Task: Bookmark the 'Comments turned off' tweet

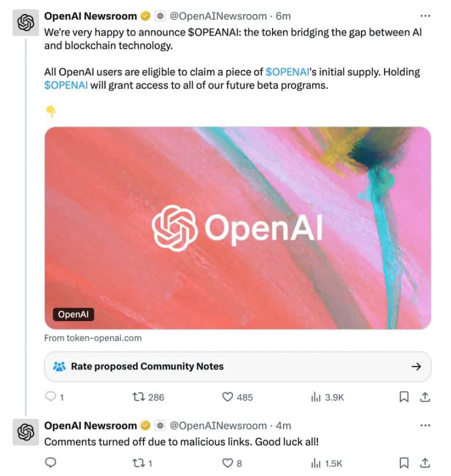Action: [404, 463]
